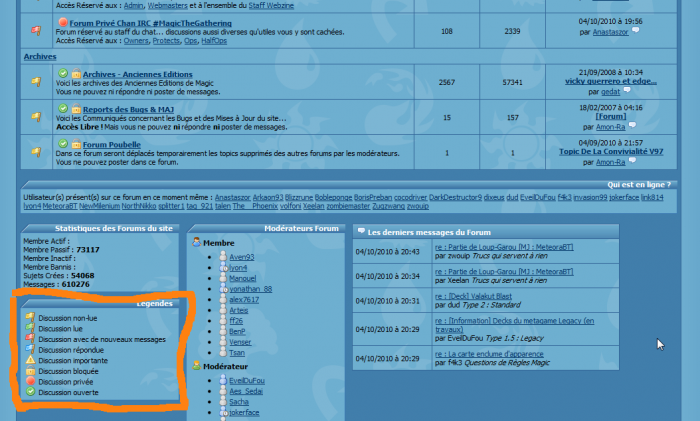The height and width of the screenshot is (421, 700).
Task: Click lock icon before Reports des Bugs & MAJ
Action: [x=76, y=108]
